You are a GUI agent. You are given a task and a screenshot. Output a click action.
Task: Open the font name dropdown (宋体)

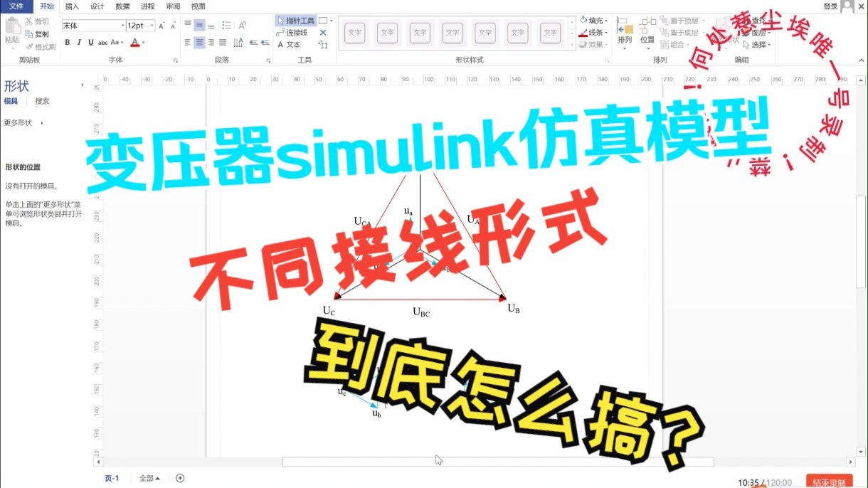point(121,26)
